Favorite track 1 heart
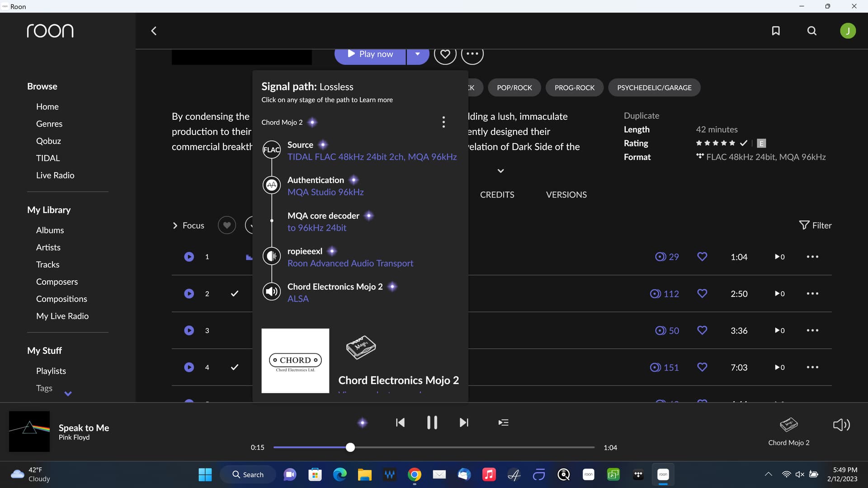Screen dimensions: 868x488 (x=702, y=257)
